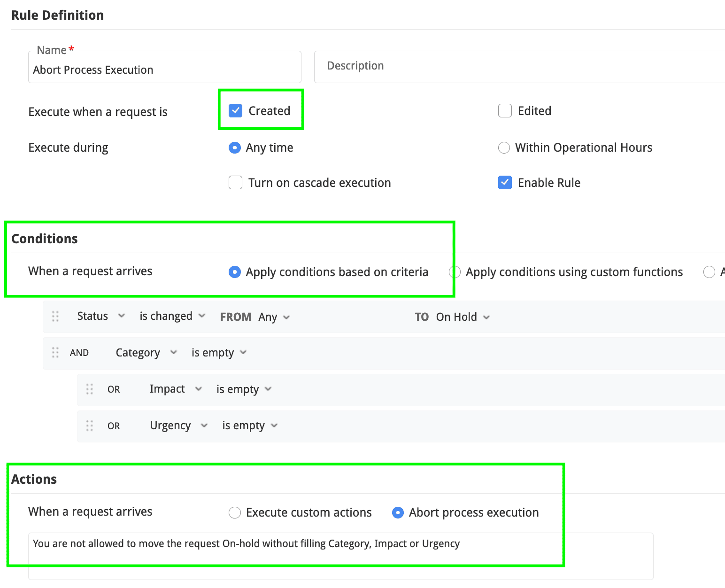
Task: Uncheck the Created checkbox
Action: [235, 111]
